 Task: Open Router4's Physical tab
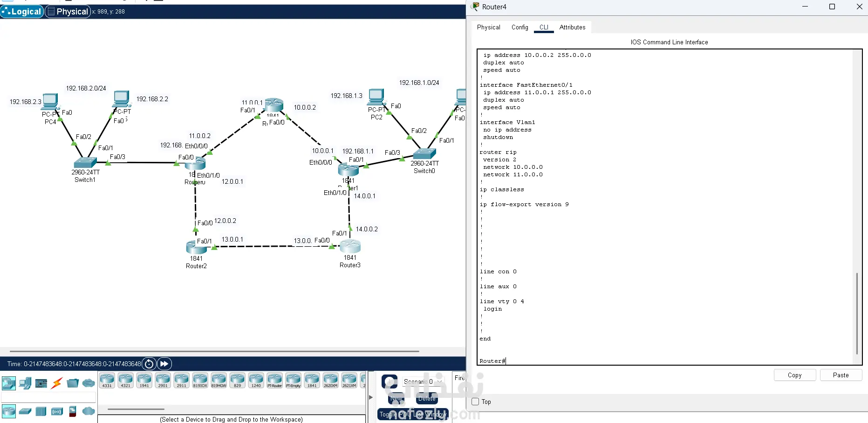[x=489, y=28]
